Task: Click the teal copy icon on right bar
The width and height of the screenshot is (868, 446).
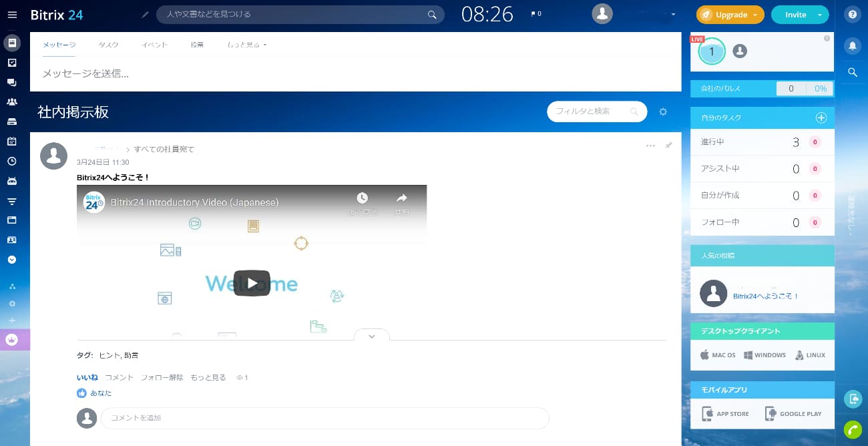Action: click(x=853, y=399)
